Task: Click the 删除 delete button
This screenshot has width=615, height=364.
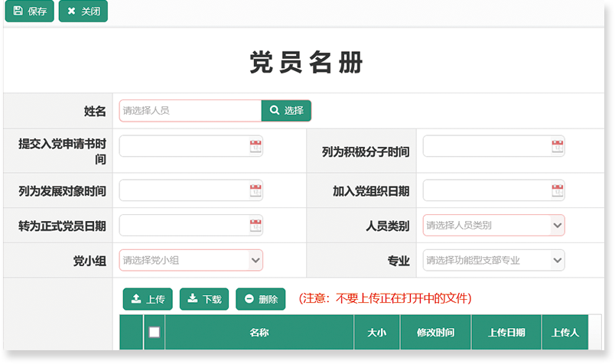Action: point(261,299)
